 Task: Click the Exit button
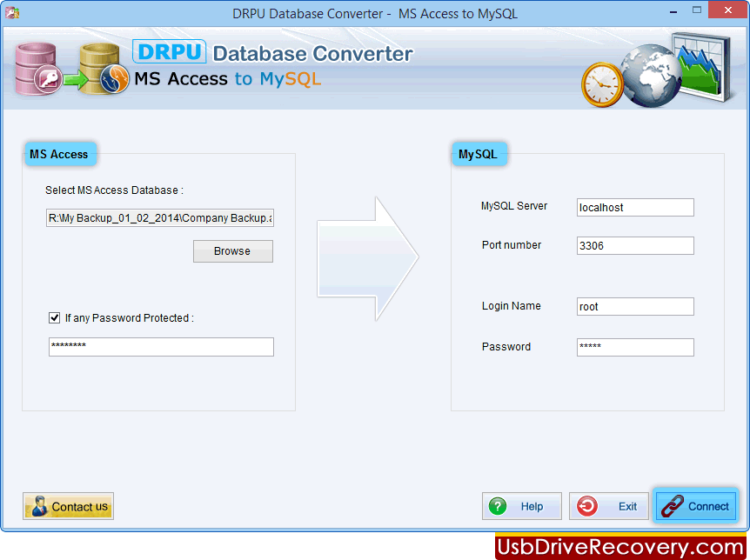pos(609,506)
